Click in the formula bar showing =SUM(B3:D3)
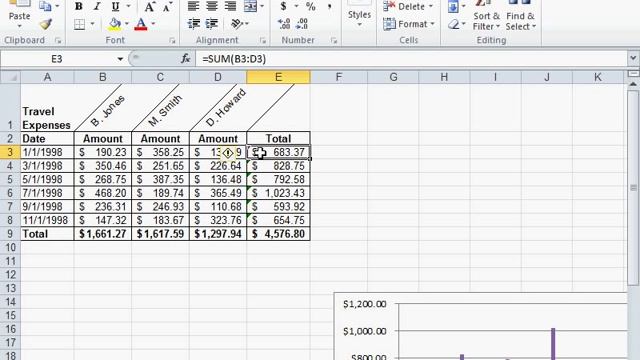The width and height of the screenshot is (640, 360). pos(411,59)
